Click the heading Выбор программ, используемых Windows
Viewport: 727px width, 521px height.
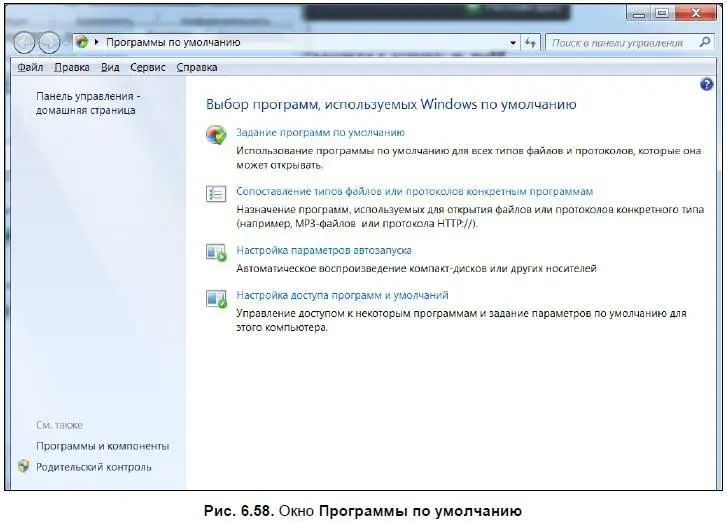coord(391,104)
